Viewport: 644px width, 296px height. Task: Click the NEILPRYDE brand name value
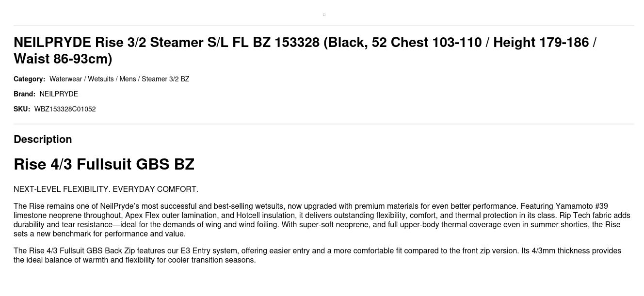[x=59, y=94]
